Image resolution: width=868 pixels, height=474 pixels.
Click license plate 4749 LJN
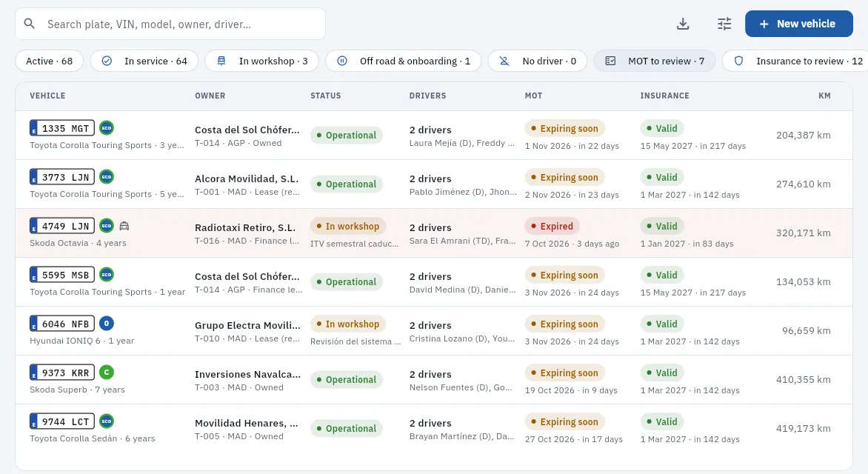62,226
